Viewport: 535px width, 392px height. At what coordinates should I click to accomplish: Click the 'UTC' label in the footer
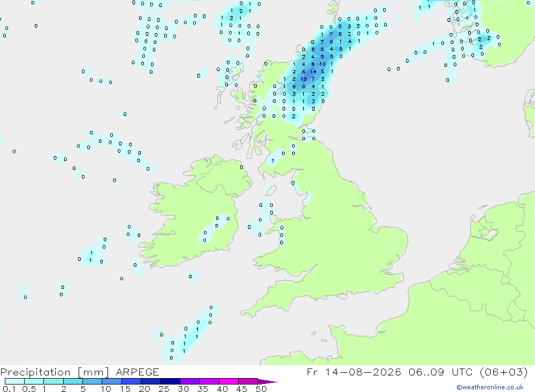(462, 372)
